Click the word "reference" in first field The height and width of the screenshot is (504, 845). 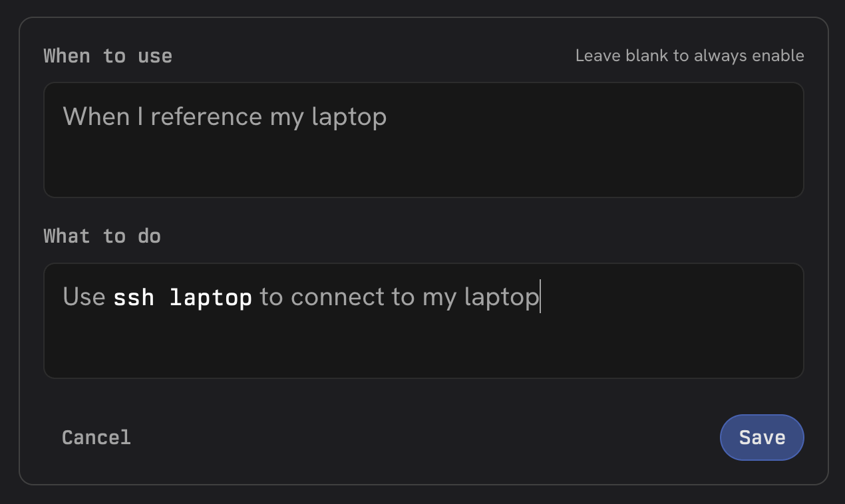pyautogui.click(x=207, y=117)
